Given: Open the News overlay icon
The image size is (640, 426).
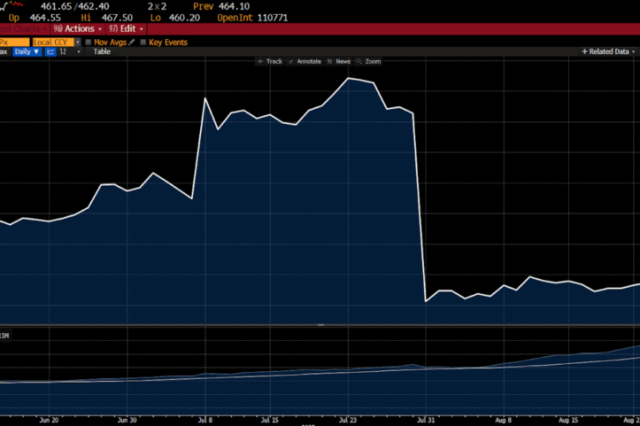Looking at the screenshot, I should coord(331,62).
